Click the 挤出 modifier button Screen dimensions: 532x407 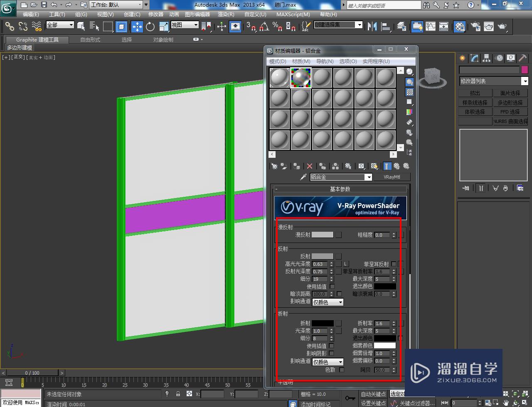click(x=475, y=93)
